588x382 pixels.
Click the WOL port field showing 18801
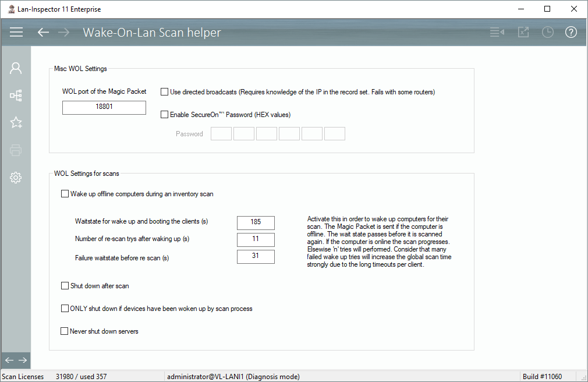click(104, 108)
